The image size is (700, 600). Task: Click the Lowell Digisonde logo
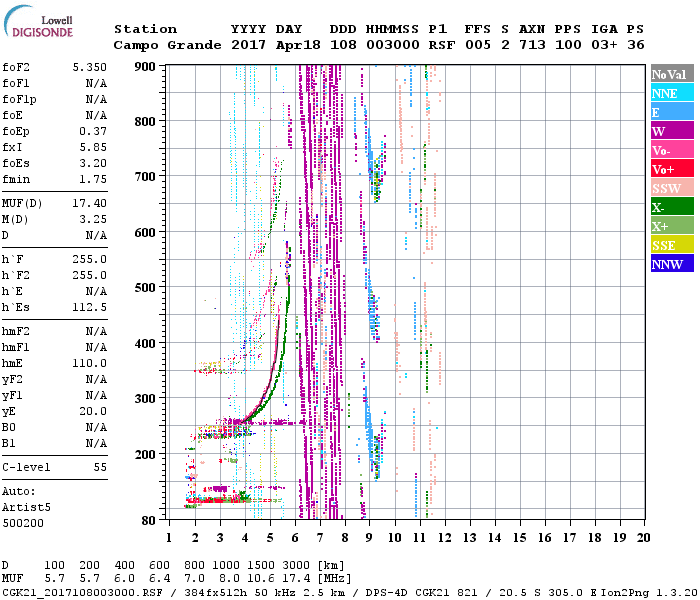[x=38, y=22]
